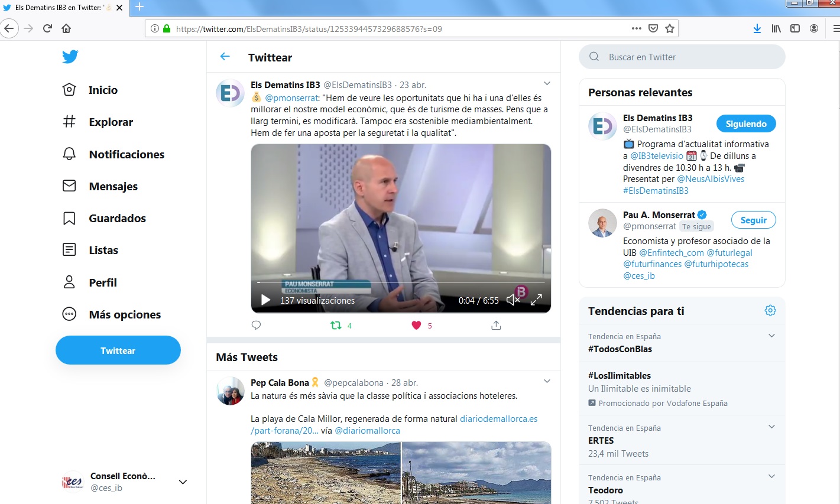The width and height of the screenshot is (840, 504).
Task: Click the Twitter bird logo
Action: [70, 57]
